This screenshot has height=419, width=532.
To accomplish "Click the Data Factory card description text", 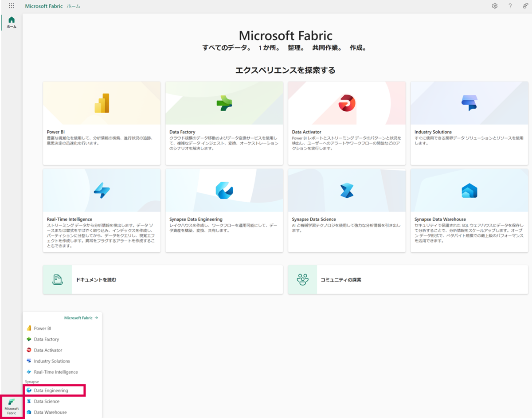I will [x=224, y=143].
